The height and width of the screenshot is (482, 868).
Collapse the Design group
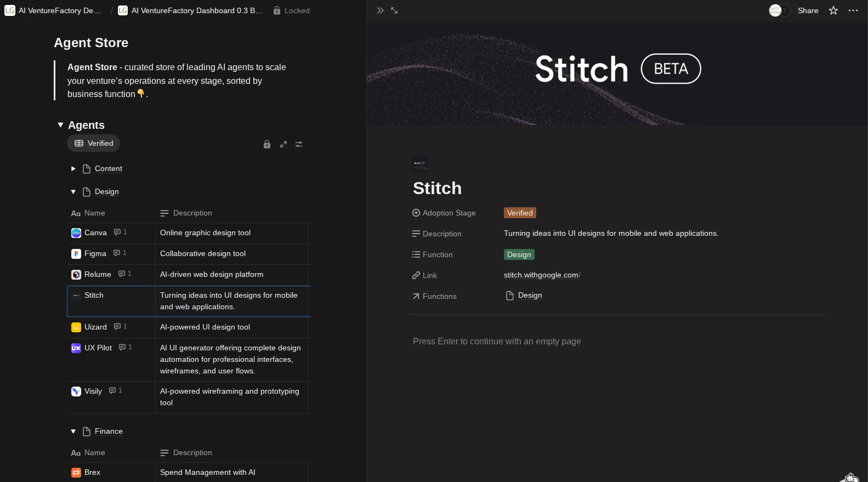73,192
